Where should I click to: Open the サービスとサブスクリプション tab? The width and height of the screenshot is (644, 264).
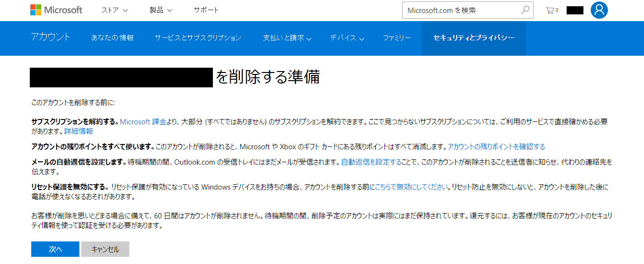point(198,38)
